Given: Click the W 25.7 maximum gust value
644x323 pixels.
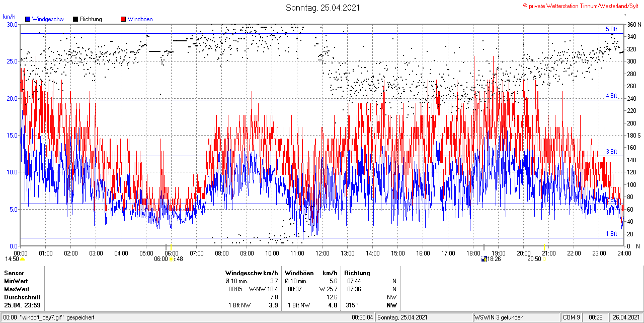Looking at the screenshot, I should tap(328, 289).
